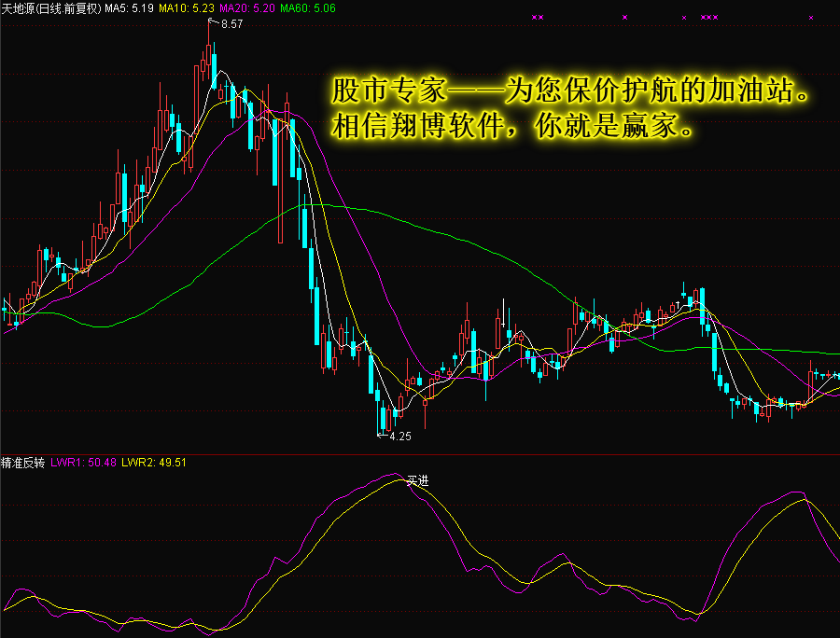Select the "LWR2: 49.51" indicator value
This screenshot has width=840, height=638.
point(154,463)
